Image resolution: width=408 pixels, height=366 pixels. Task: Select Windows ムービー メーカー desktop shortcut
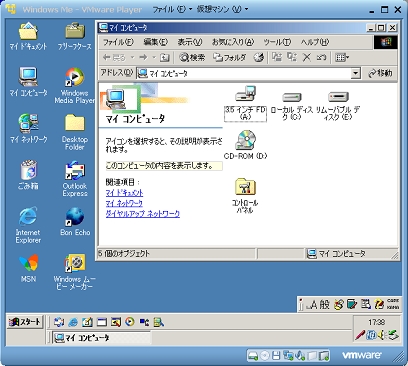point(75,271)
